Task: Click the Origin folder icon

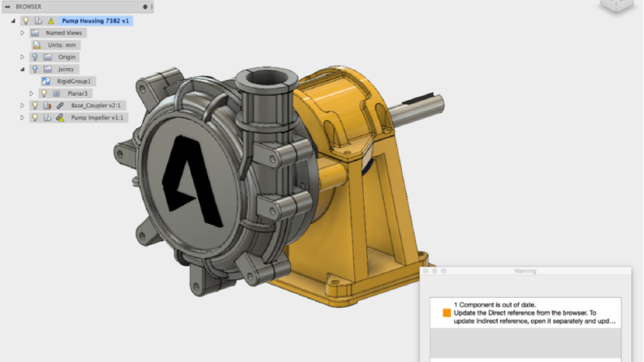Action: [48, 57]
